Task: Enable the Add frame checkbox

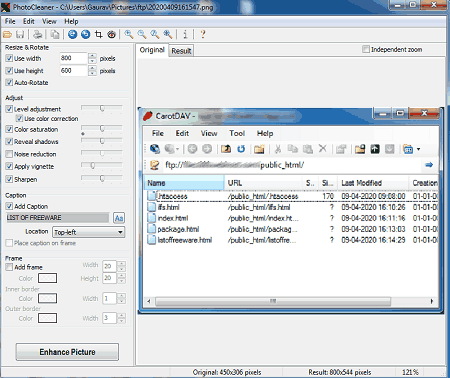Action: pyautogui.click(x=9, y=267)
